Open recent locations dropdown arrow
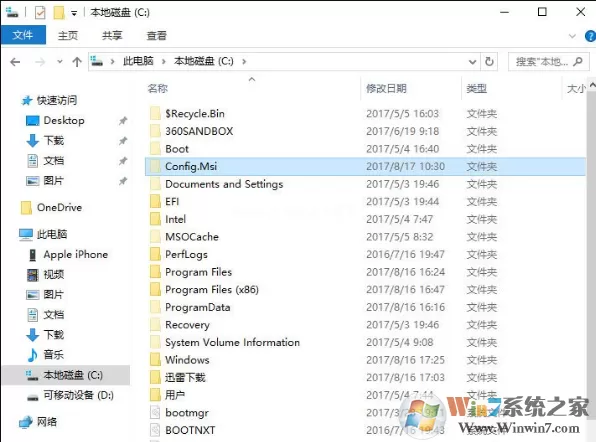This screenshot has width=596, height=442. tap(60, 62)
